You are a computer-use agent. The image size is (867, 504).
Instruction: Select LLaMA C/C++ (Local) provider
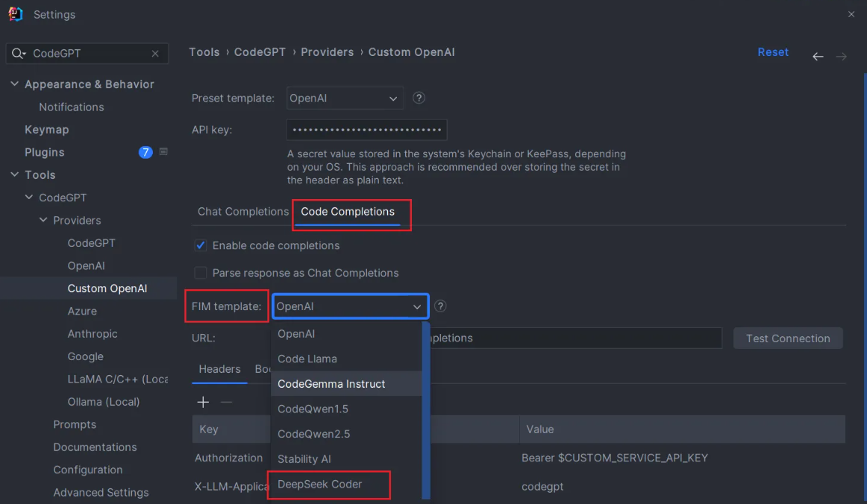point(118,379)
